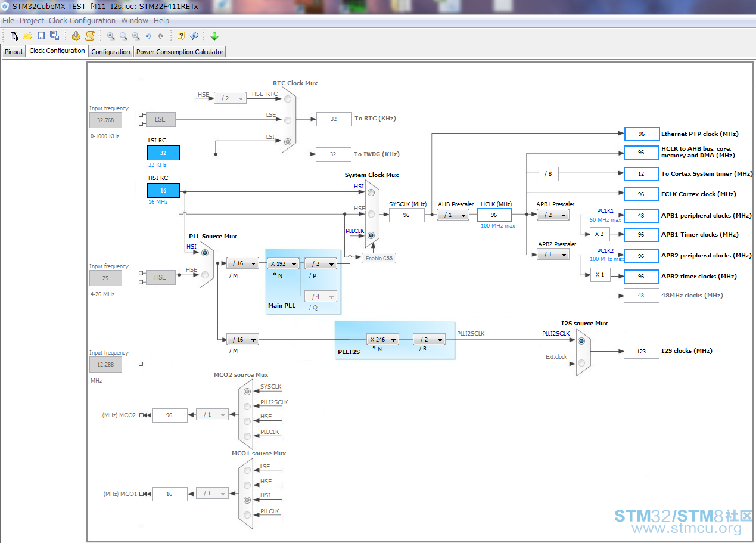The width and height of the screenshot is (756, 543).
Task: Switch to the Configuration tab
Action: (x=111, y=52)
